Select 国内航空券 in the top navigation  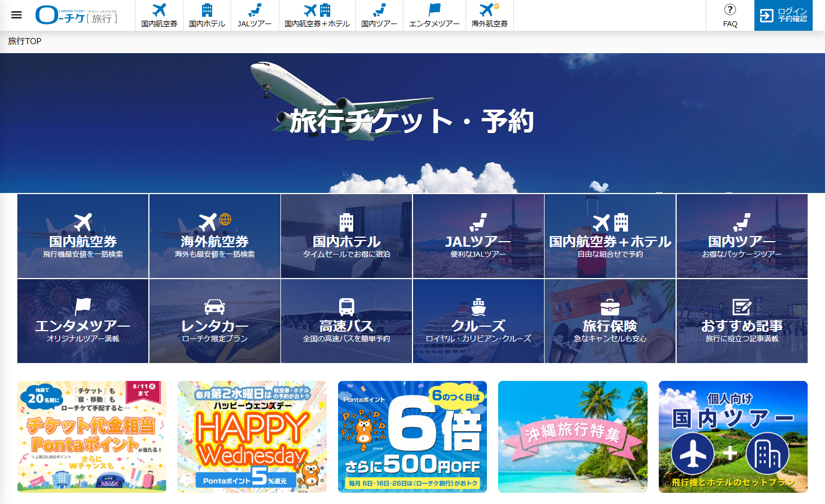tap(160, 23)
